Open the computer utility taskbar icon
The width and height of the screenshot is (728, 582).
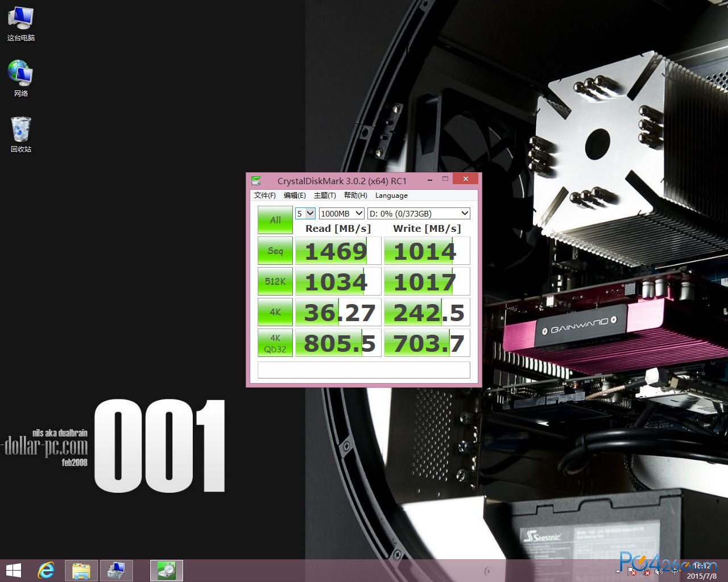(x=116, y=571)
